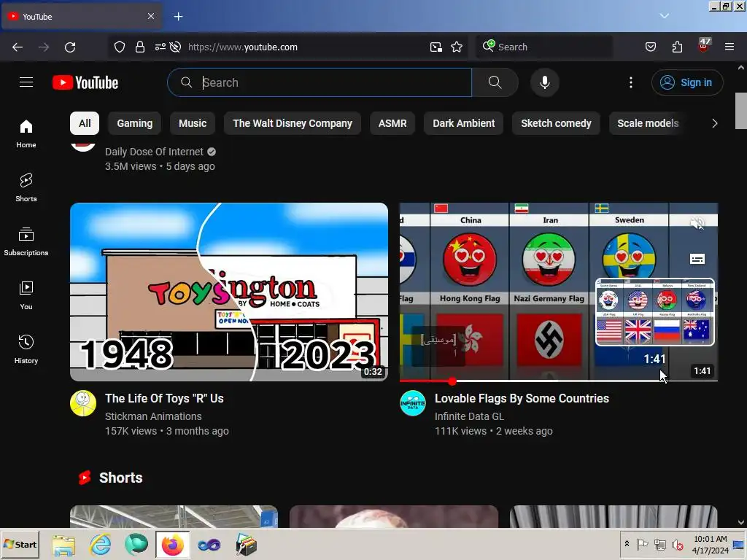Click the Shorts section heading

point(120,478)
